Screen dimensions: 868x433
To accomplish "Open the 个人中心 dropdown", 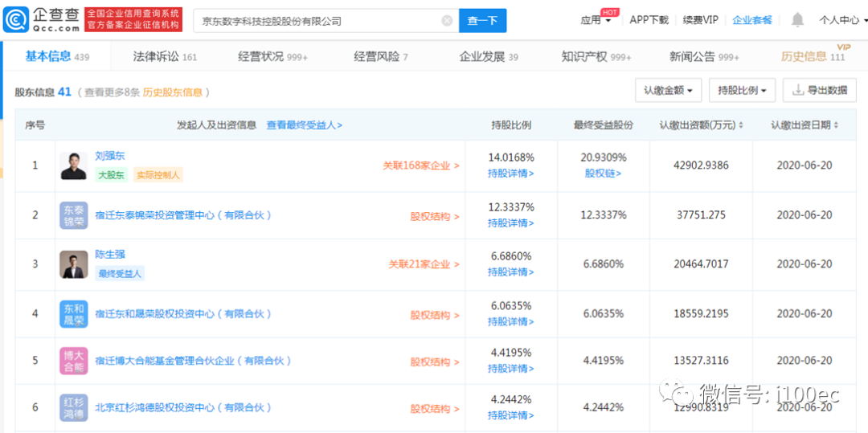I will tap(842, 20).
